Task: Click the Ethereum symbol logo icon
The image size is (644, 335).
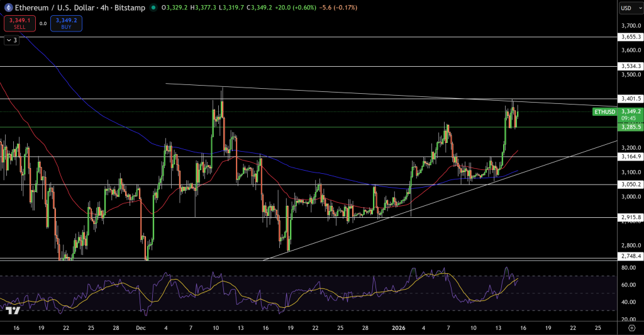Action: point(8,8)
